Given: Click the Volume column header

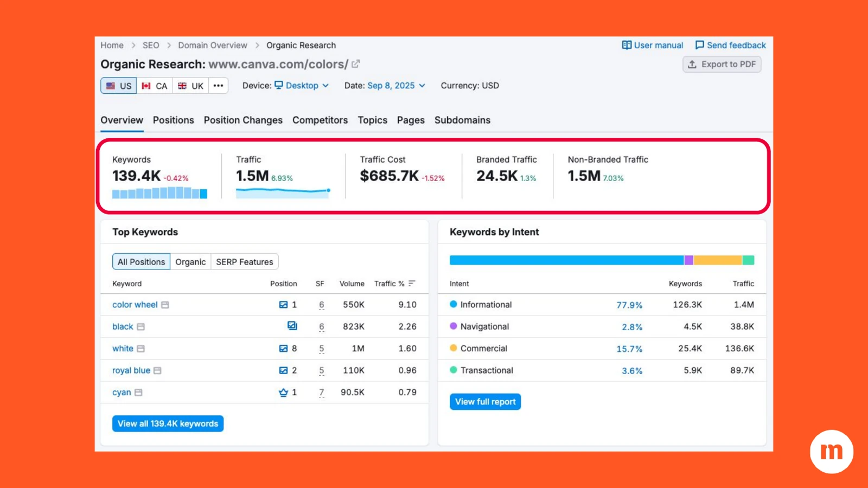Looking at the screenshot, I should tap(352, 284).
